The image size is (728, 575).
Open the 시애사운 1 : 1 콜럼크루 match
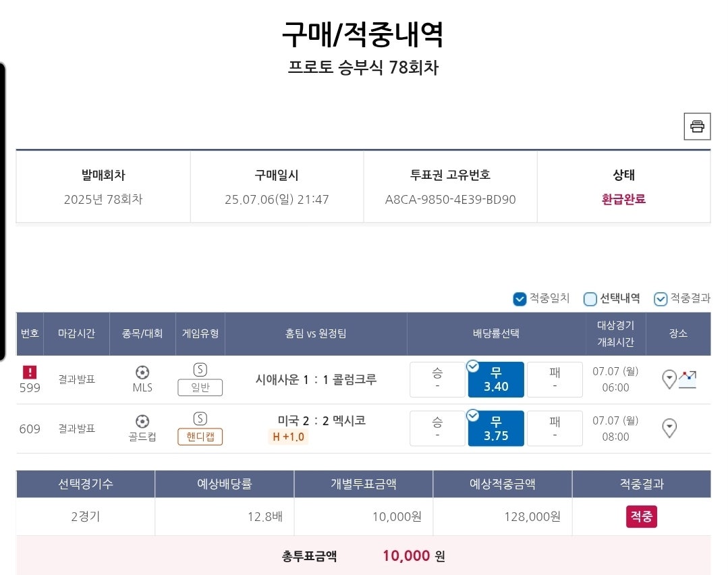[316, 379]
